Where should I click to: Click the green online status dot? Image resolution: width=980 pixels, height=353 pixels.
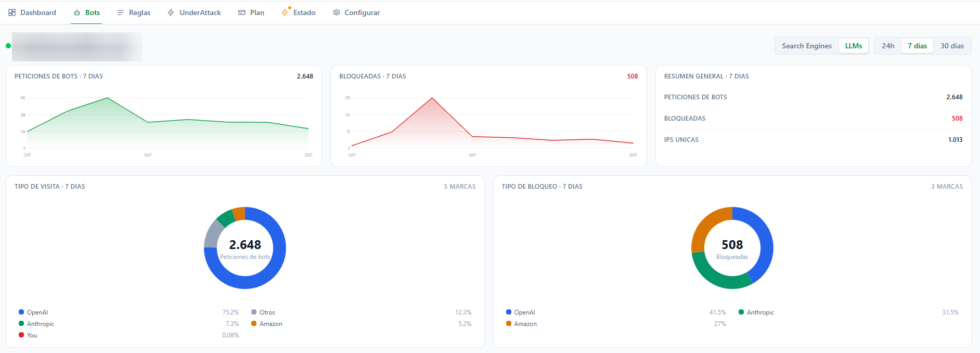tap(8, 46)
